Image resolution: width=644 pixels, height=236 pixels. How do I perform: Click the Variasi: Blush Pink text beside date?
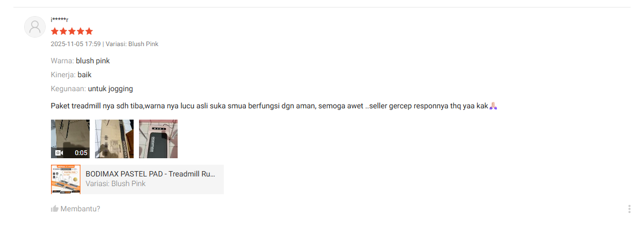(132, 44)
